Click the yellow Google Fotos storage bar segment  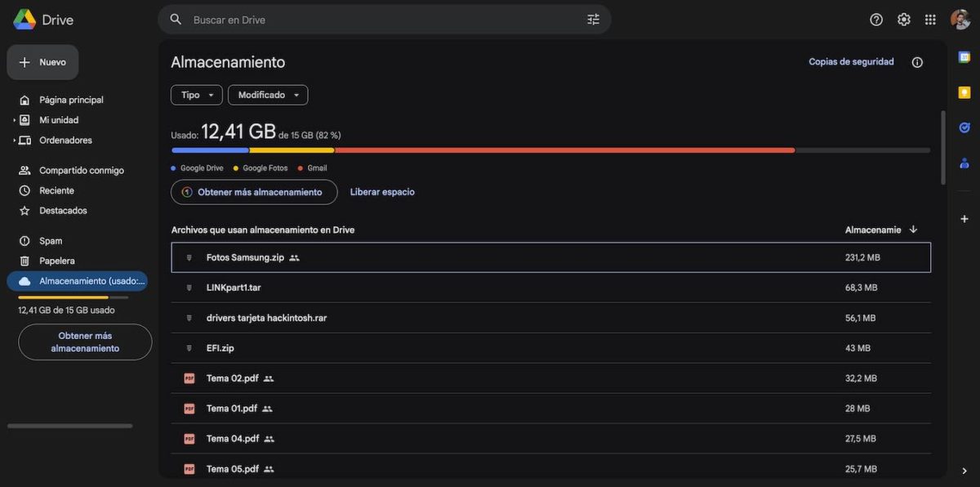[x=292, y=150]
